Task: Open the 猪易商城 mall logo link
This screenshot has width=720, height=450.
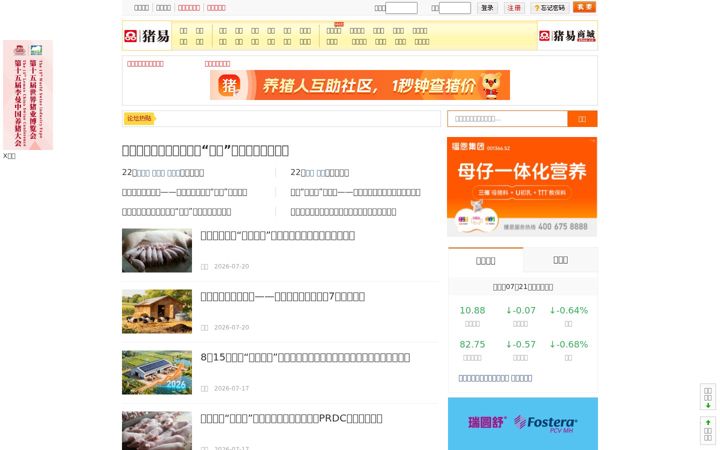Action: pyautogui.click(x=568, y=36)
